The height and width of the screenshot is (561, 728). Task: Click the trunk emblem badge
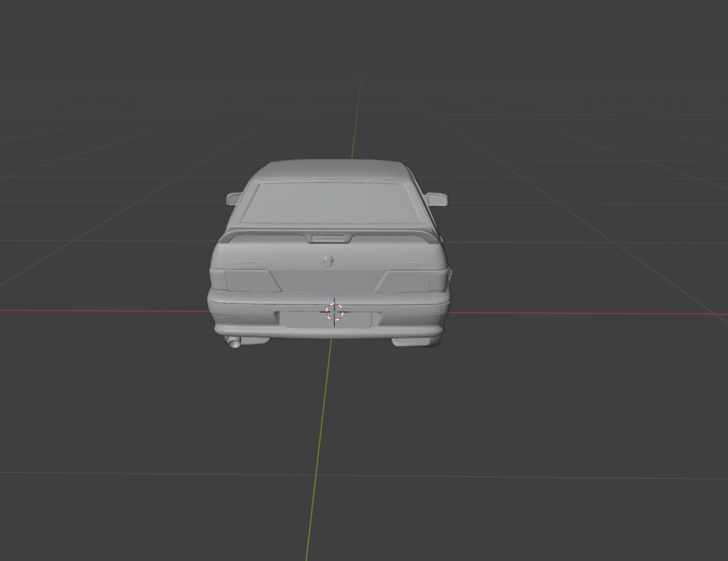click(x=328, y=260)
